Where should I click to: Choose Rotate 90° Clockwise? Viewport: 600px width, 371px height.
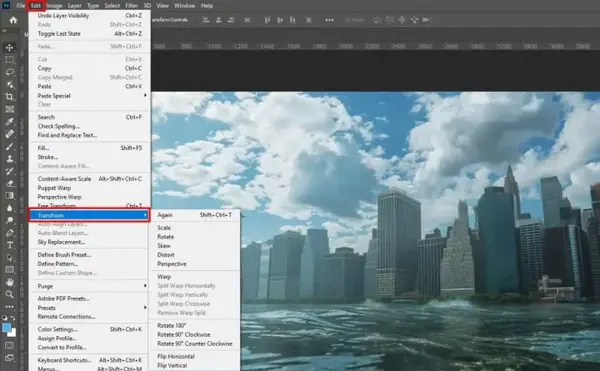194,335
